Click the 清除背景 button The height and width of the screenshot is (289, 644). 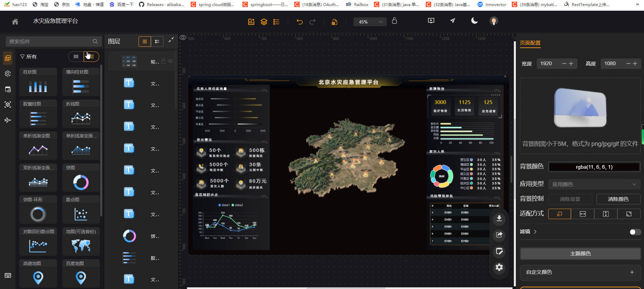pyautogui.click(x=570, y=199)
